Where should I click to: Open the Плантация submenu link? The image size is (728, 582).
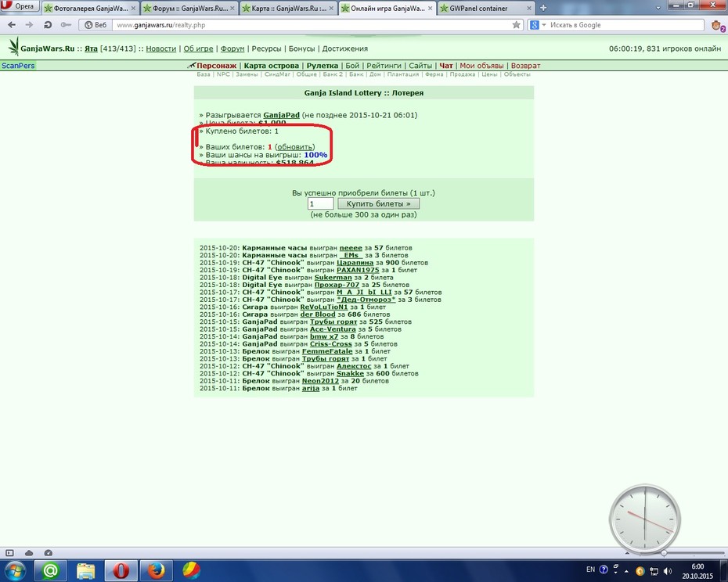click(x=403, y=74)
